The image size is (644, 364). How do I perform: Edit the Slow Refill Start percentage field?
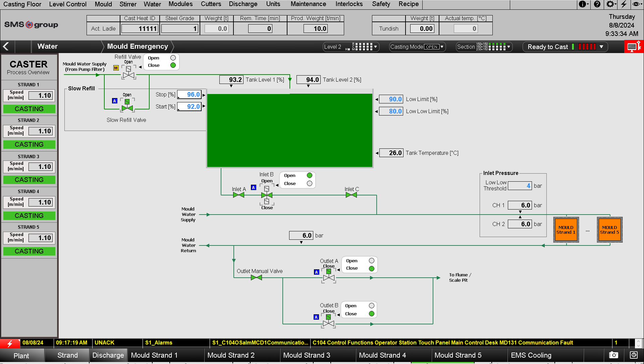189,107
